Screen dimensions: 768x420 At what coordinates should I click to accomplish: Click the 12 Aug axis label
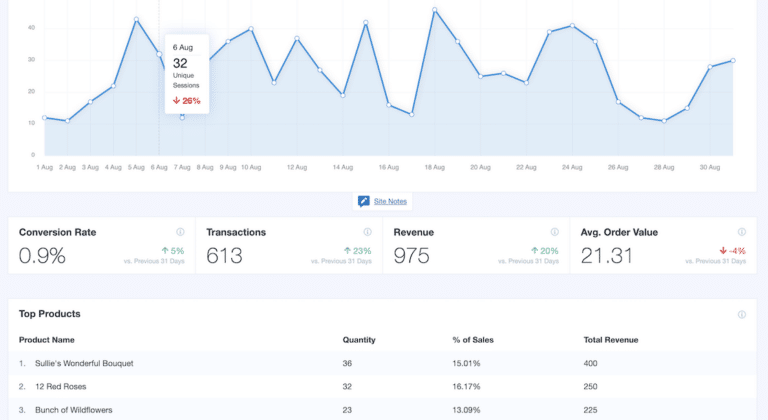[297, 167]
